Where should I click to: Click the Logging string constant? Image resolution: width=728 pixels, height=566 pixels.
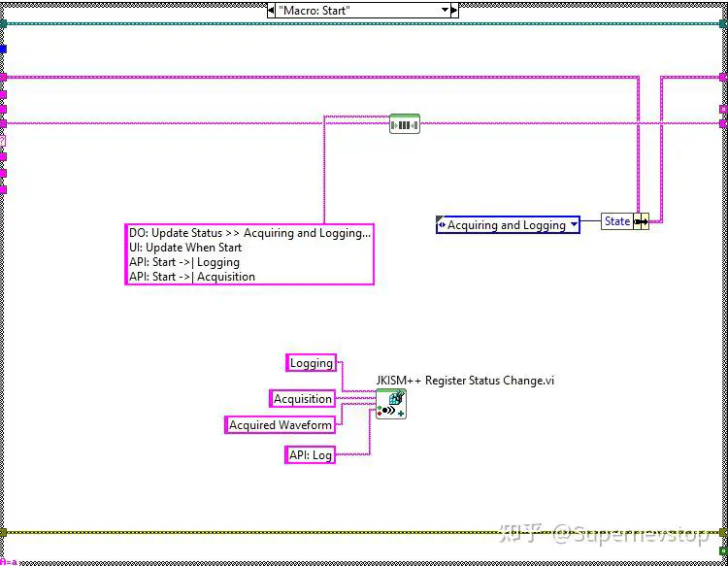pyautogui.click(x=311, y=363)
